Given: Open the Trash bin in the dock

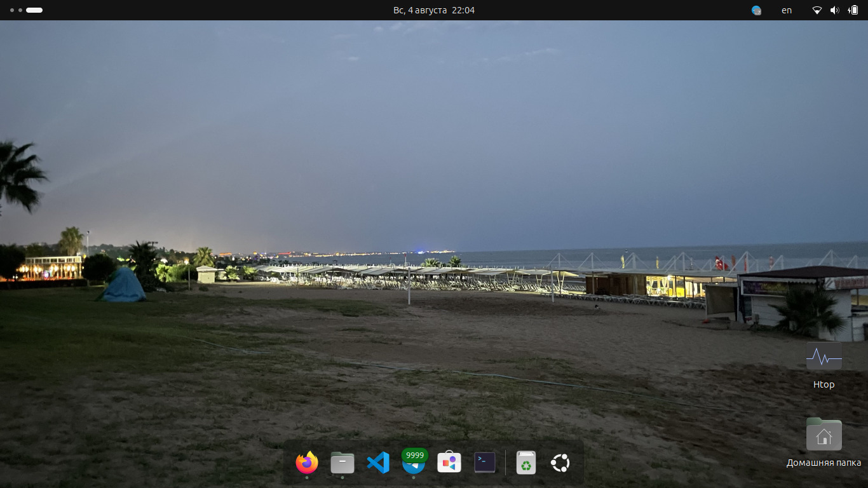Looking at the screenshot, I should [526, 462].
